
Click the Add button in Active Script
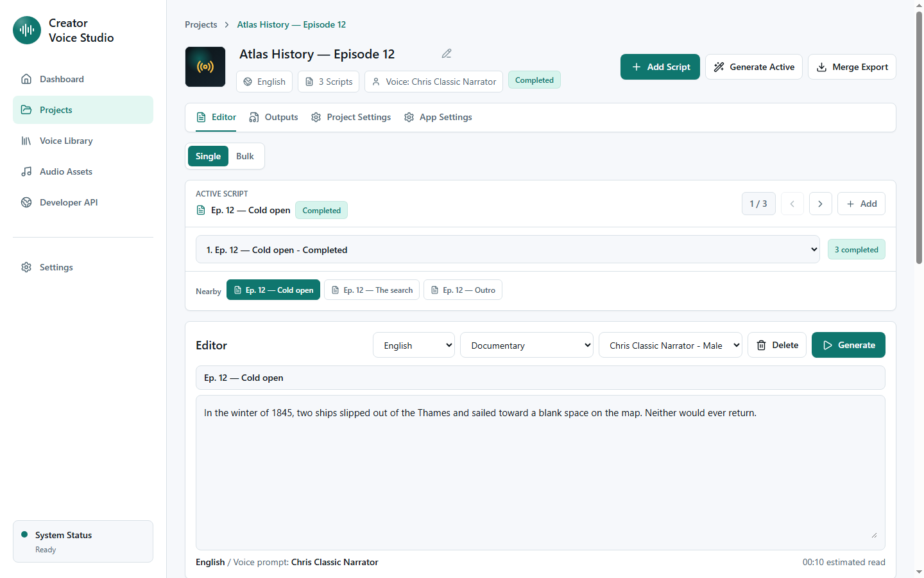coord(861,204)
